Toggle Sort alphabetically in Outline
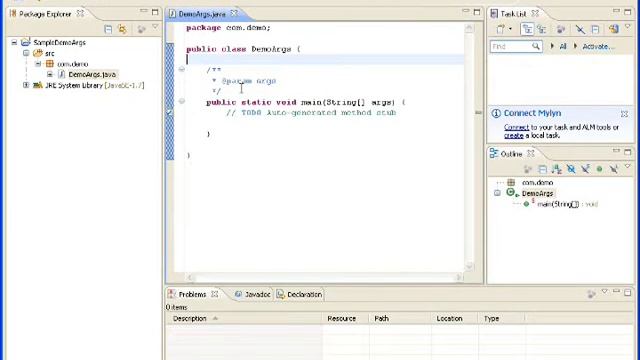The image size is (640, 360). [x=556, y=169]
